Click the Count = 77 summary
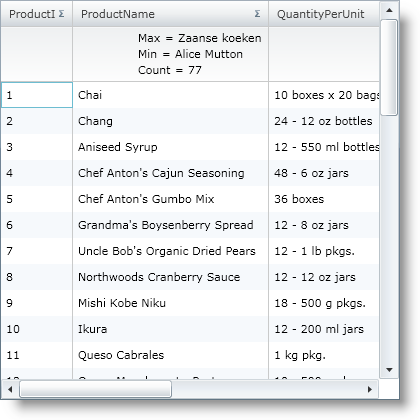The height and width of the screenshot is (420, 420). point(170,70)
